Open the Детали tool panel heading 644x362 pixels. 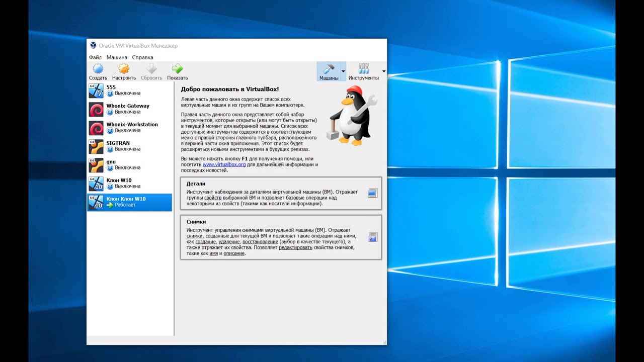(x=196, y=184)
